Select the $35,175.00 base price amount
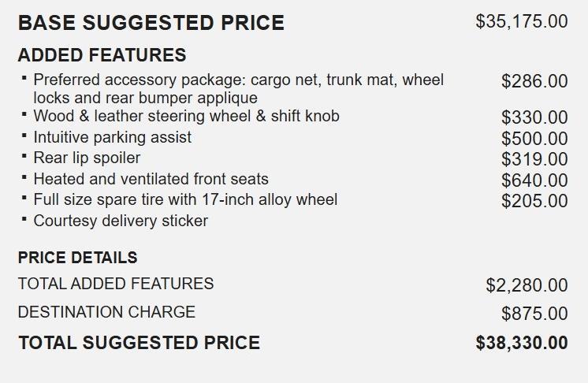 pos(521,21)
